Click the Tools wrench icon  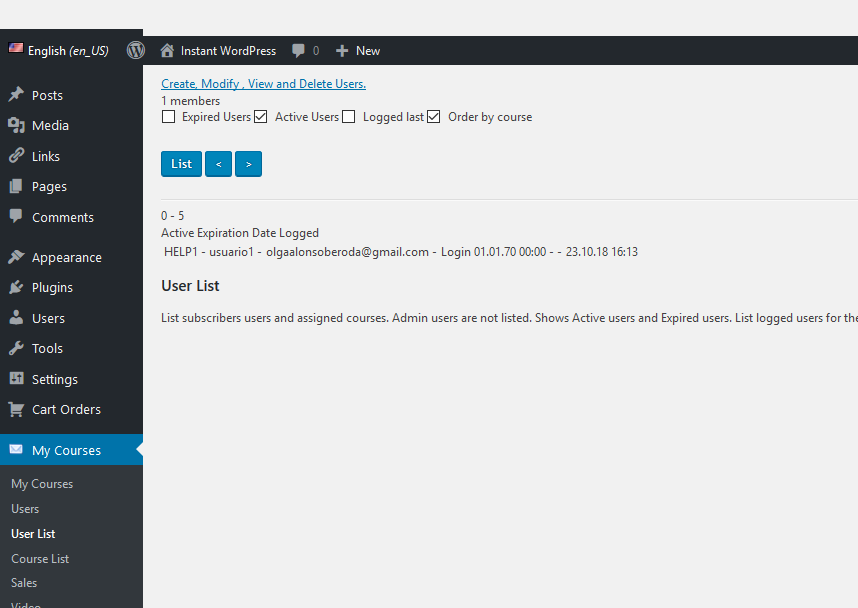(16, 348)
